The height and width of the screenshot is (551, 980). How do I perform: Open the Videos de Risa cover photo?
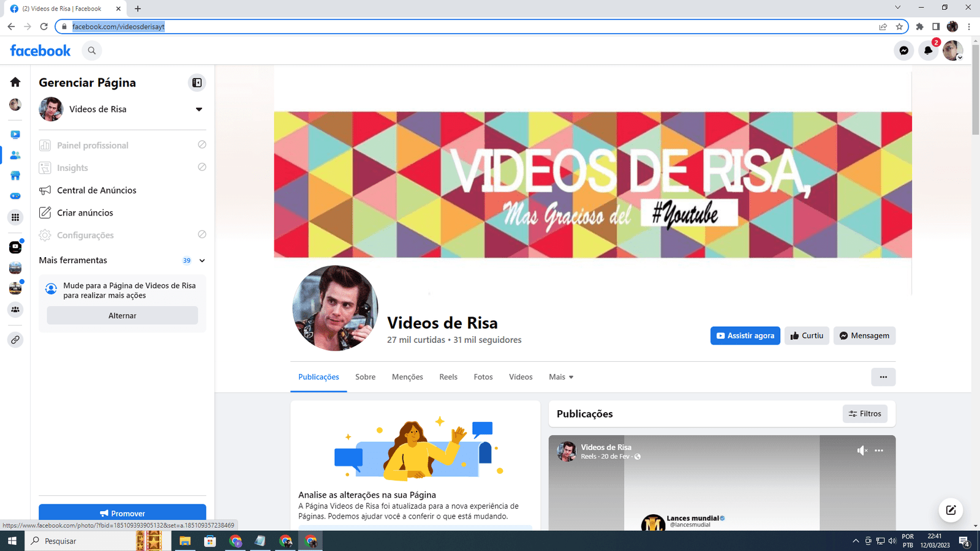pyautogui.click(x=593, y=184)
